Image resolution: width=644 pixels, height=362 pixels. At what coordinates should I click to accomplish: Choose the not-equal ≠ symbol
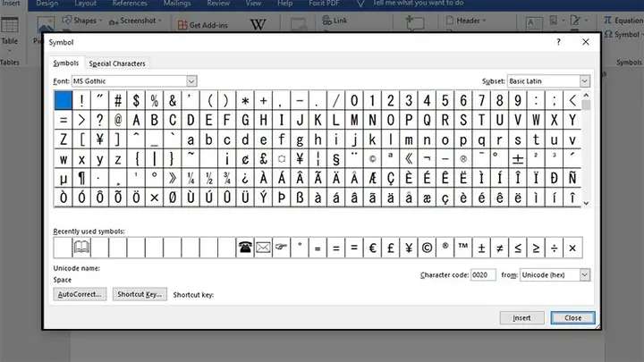(500, 248)
